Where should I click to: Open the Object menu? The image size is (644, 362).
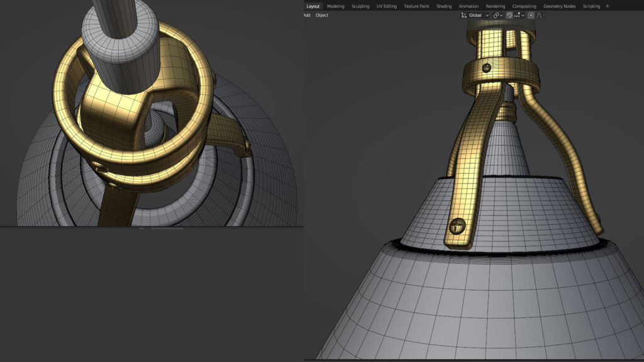click(322, 15)
